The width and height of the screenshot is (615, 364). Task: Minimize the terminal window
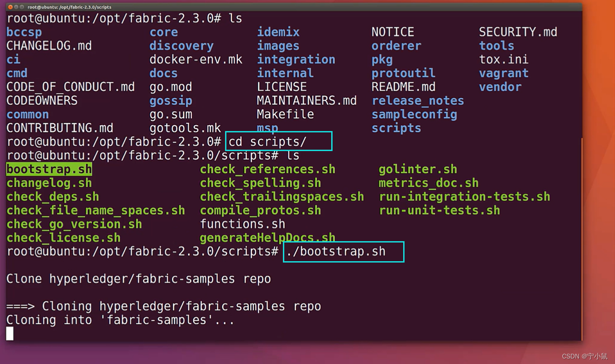click(16, 7)
